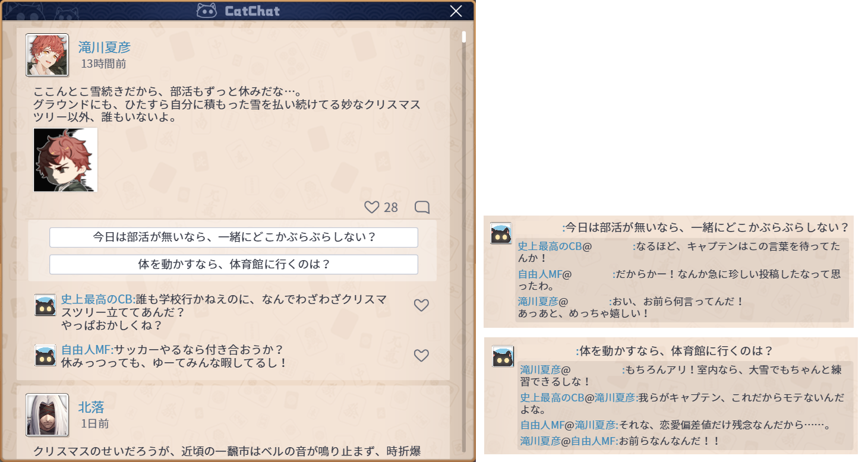The image size is (868, 462).
Task: Choose reply 体を動かすなら、体育館に行くのは？
Action: (x=233, y=265)
